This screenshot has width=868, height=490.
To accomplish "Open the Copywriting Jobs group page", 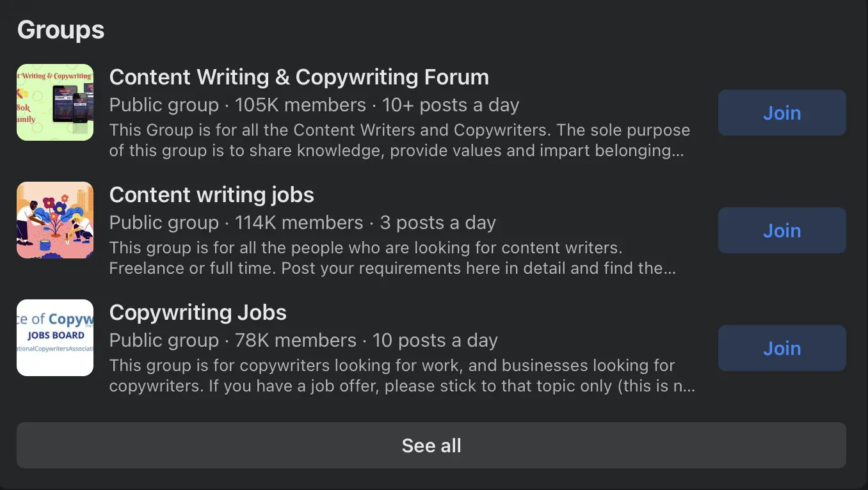I will pyautogui.click(x=197, y=312).
